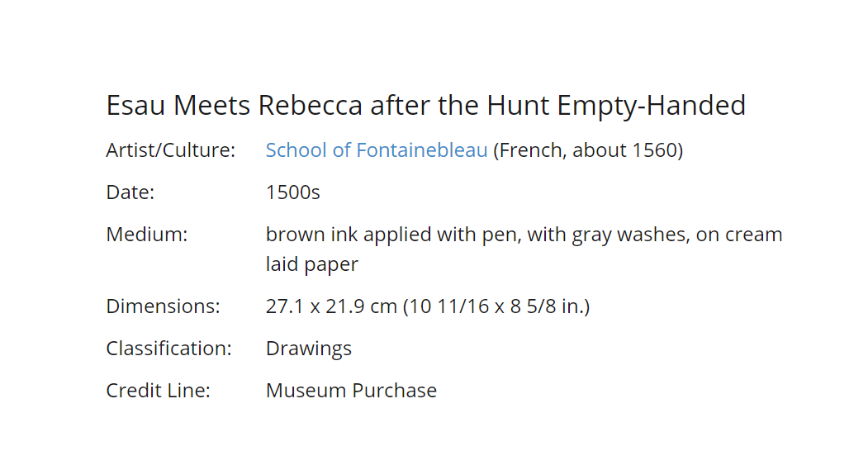The height and width of the screenshot is (470, 868).
Task: Click the Medium label
Action: coord(147,234)
